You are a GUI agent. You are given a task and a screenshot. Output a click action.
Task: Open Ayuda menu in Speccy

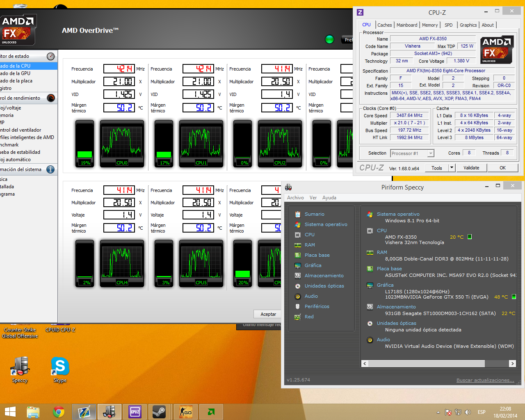pyautogui.click(x=329, y=198)
